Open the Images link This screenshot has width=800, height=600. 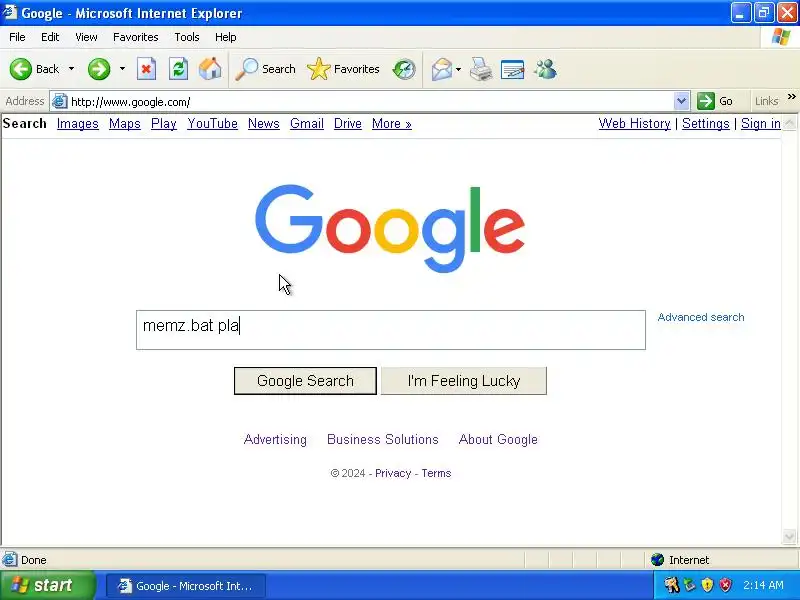click(x=78, y=123)
